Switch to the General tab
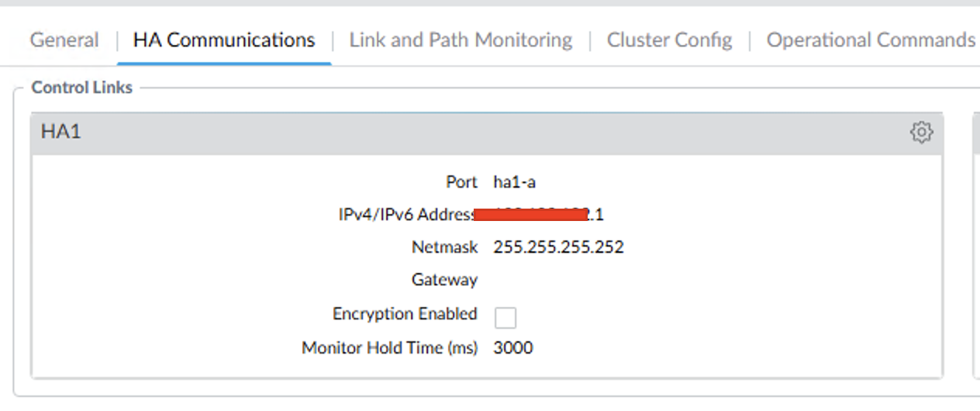The image size is (980, 411). pyautogui.click(x=64, y=40)
